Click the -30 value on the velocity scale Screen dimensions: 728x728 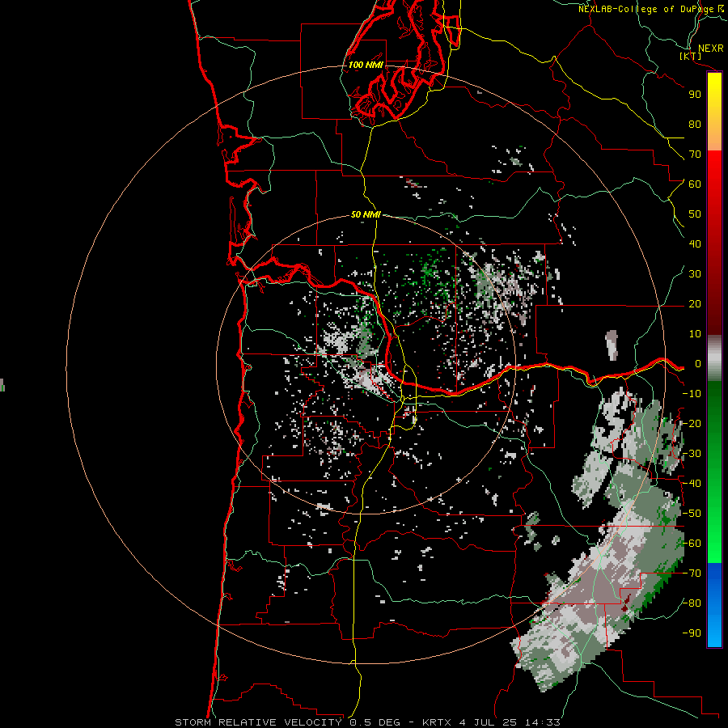pos(692,454)
